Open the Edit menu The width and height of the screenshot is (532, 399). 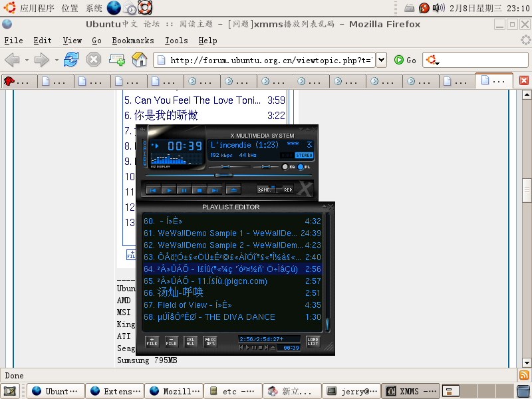pyautogui.click(x=43, y=41)
